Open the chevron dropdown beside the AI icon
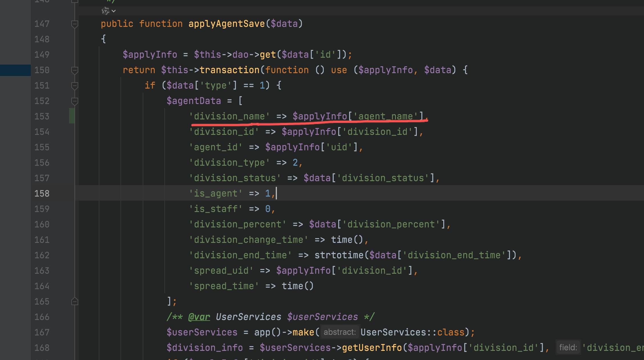This screenshot has height=360, width=644. coord(114,11)
